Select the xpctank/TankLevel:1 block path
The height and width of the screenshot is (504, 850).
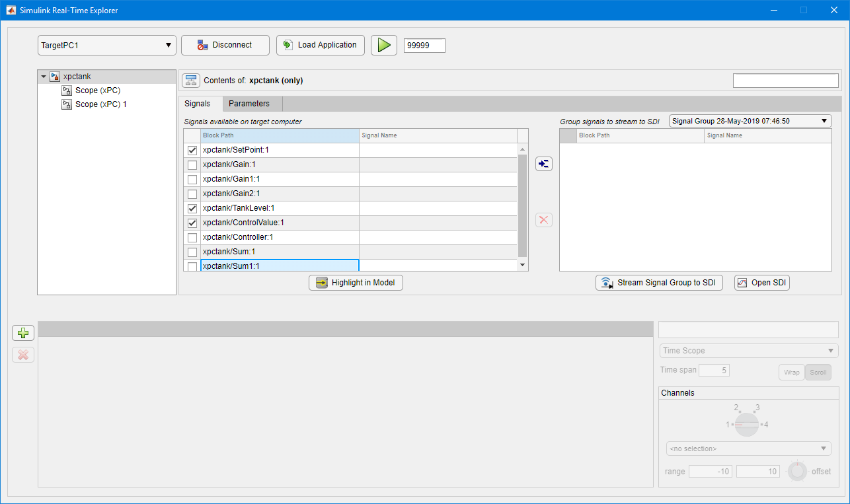[280, 209]
